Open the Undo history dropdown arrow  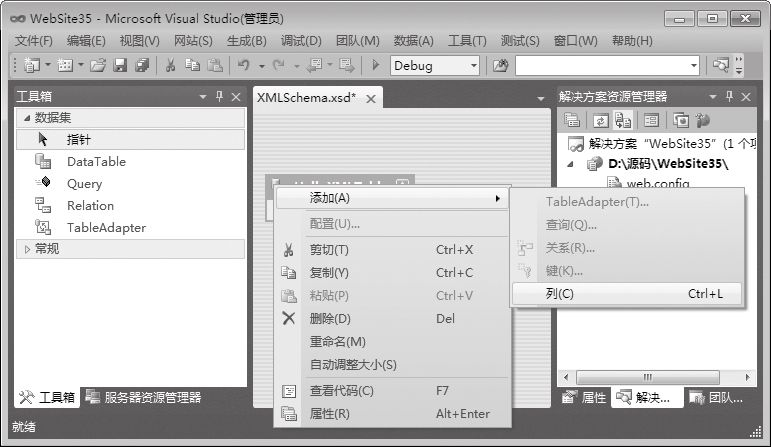point(262,66)
